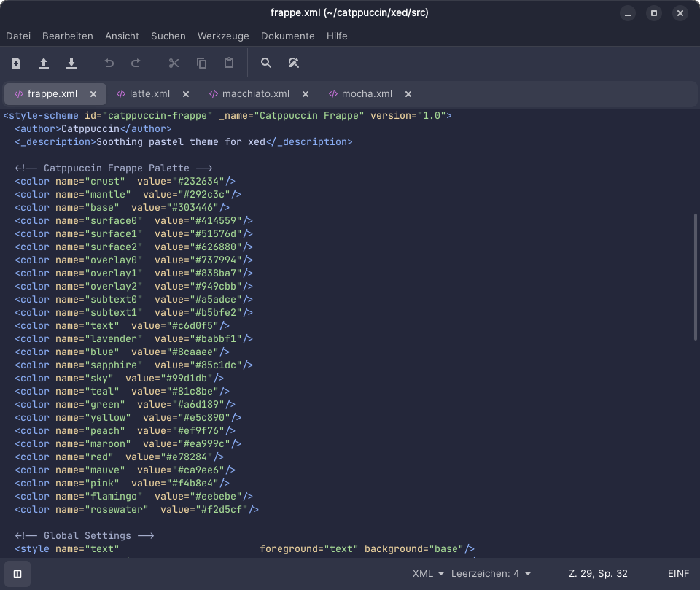Click the value "#a5adce" for subtext0
Image resolution: width=700 pixels, height=590 pixels.
point(216,300)
